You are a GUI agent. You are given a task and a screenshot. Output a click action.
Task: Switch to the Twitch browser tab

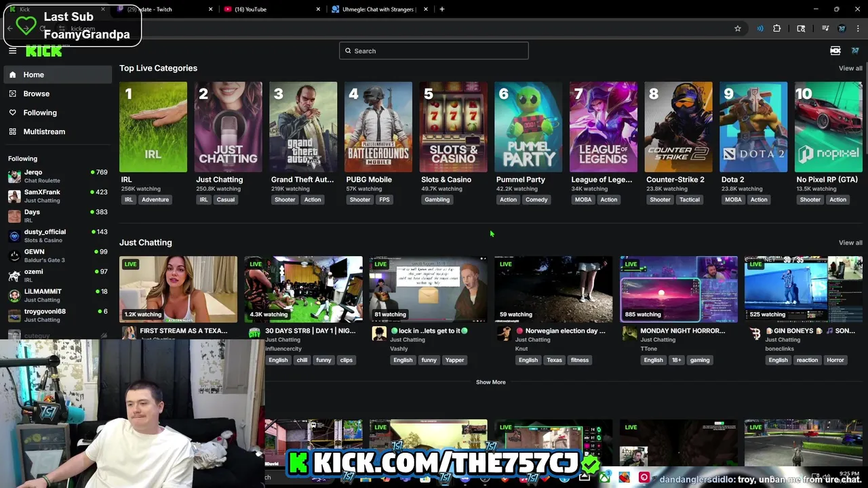(166, 9)
